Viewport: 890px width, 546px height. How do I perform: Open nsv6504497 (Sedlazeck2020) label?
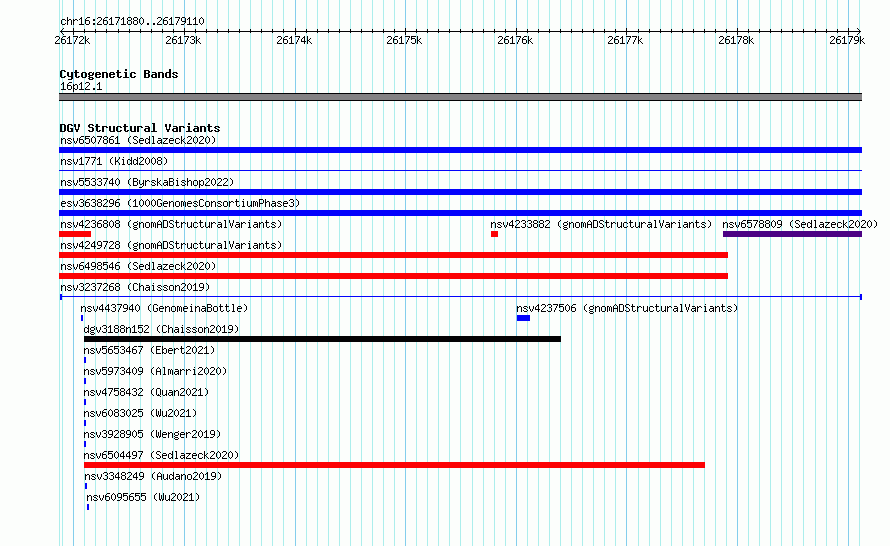161,455
